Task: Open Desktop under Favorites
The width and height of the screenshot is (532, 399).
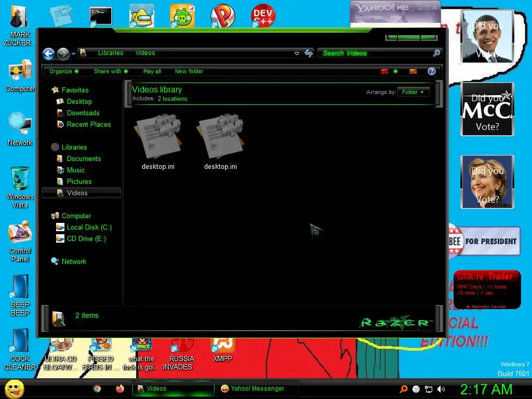Action: pos(79,101)
